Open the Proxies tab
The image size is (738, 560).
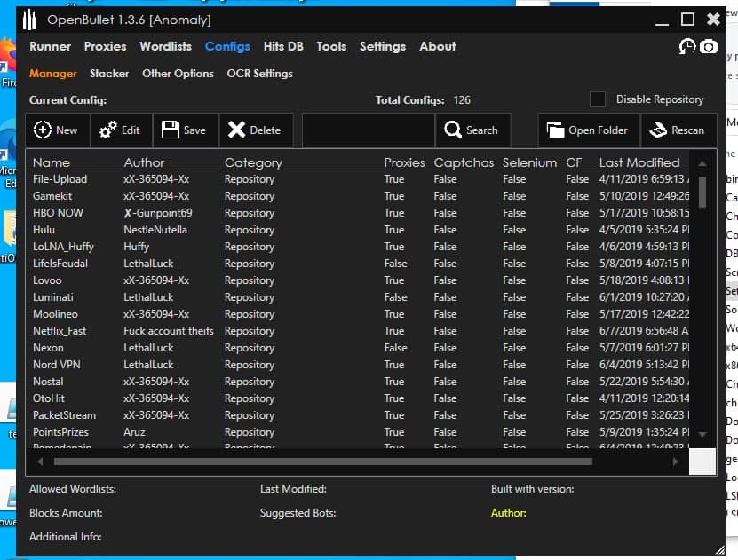pyautogui.click(x=106, y=46)
